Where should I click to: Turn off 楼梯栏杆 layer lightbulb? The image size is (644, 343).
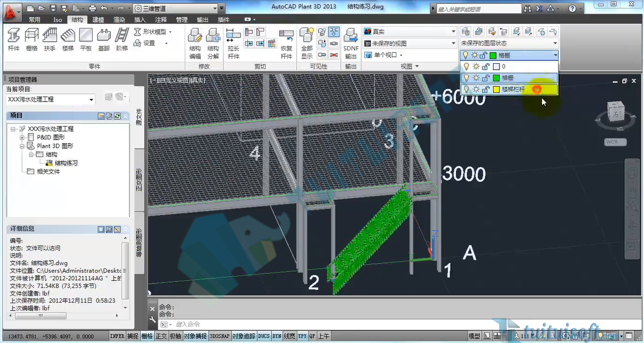466,89
